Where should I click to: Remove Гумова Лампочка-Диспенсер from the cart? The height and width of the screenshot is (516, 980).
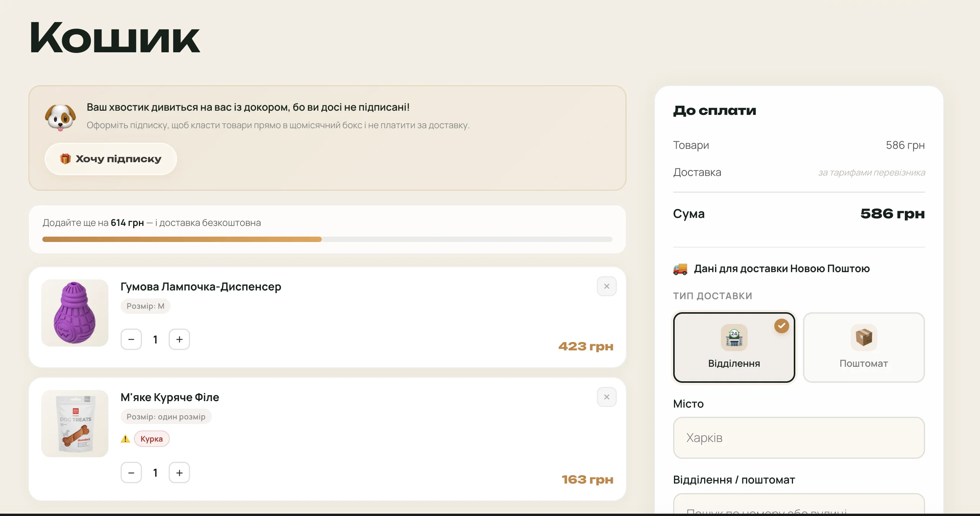coord(606,286)
